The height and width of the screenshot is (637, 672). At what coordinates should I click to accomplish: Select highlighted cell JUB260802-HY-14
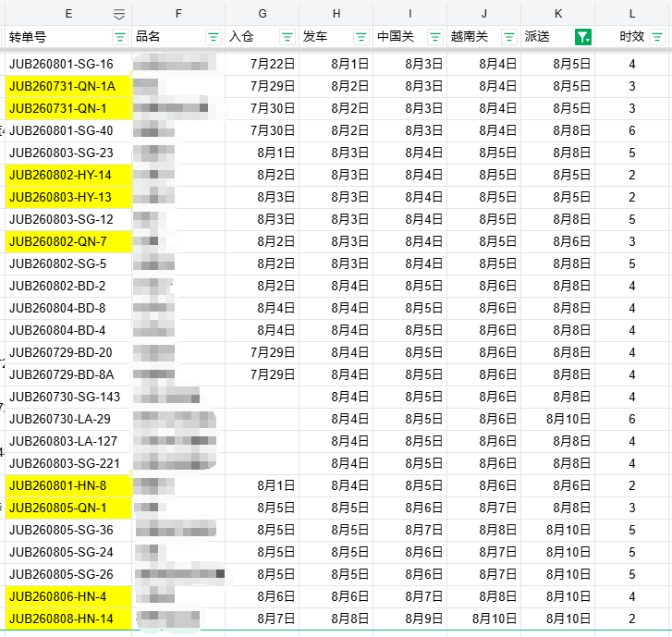coord(68,176)
